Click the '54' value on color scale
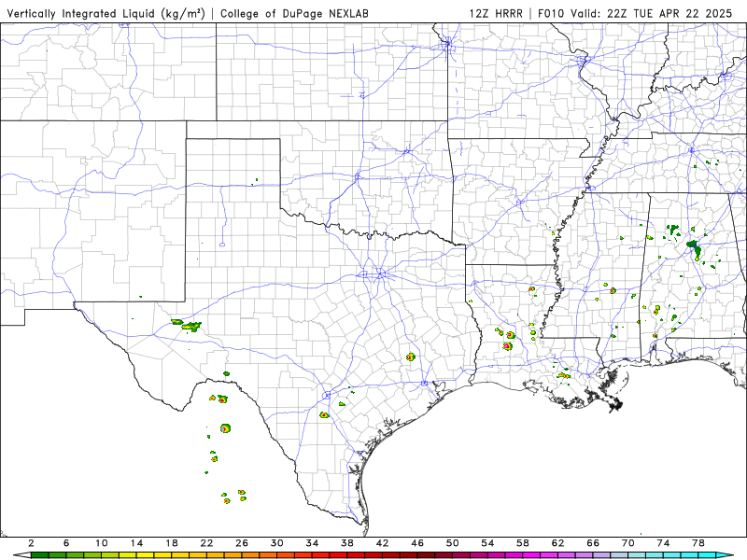747x560 pixels. (x=487, y=543)
